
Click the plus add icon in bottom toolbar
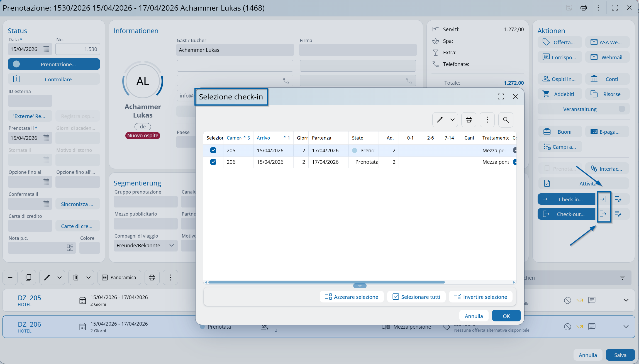tap(10, 277)
